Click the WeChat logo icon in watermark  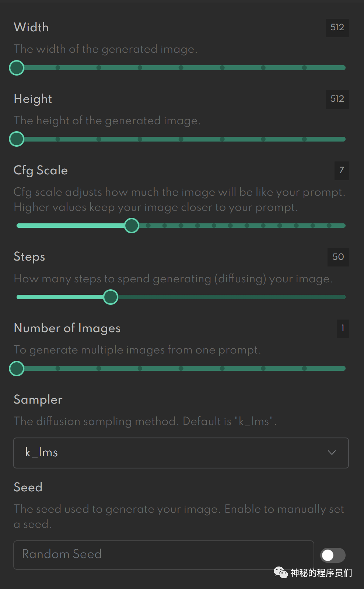281,573
